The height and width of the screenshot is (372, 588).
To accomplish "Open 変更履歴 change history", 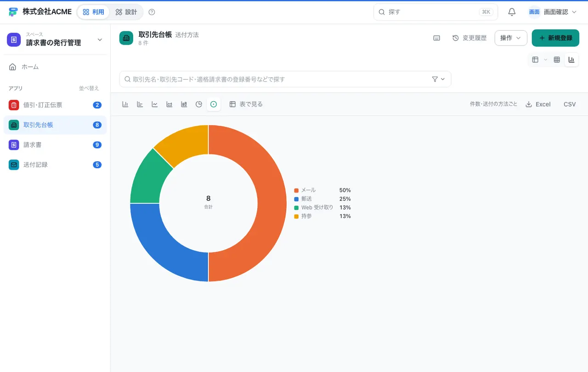I will pyautogui.click(x=469, y=38).
